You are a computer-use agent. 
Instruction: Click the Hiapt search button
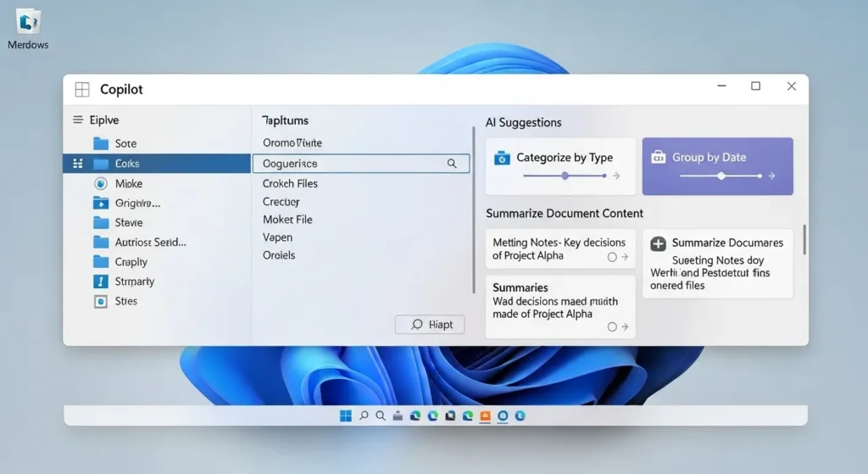(x=430, y=325)
